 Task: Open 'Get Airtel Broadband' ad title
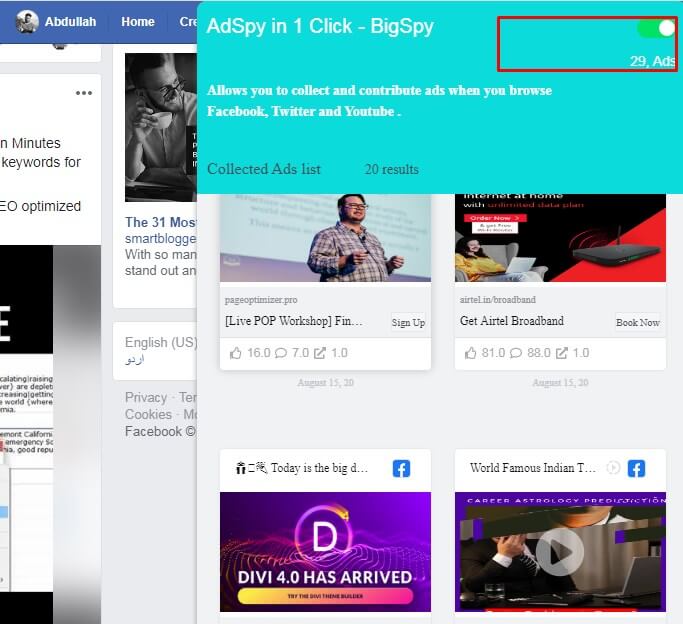coord(512,321)
